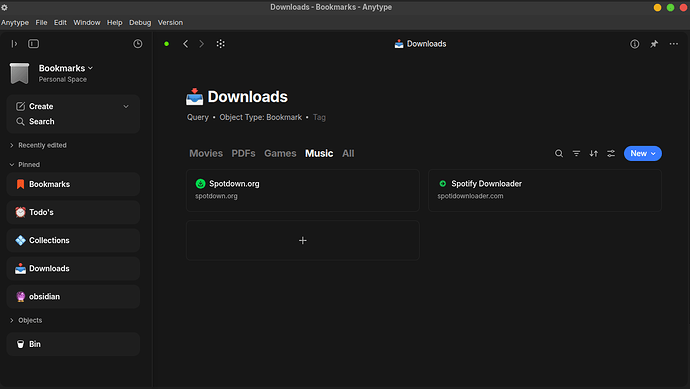Click the Downloads inbox emoji next to the title
Image resolution: width=690 pixels, height=389 pixels.
[x=195, y=97]
